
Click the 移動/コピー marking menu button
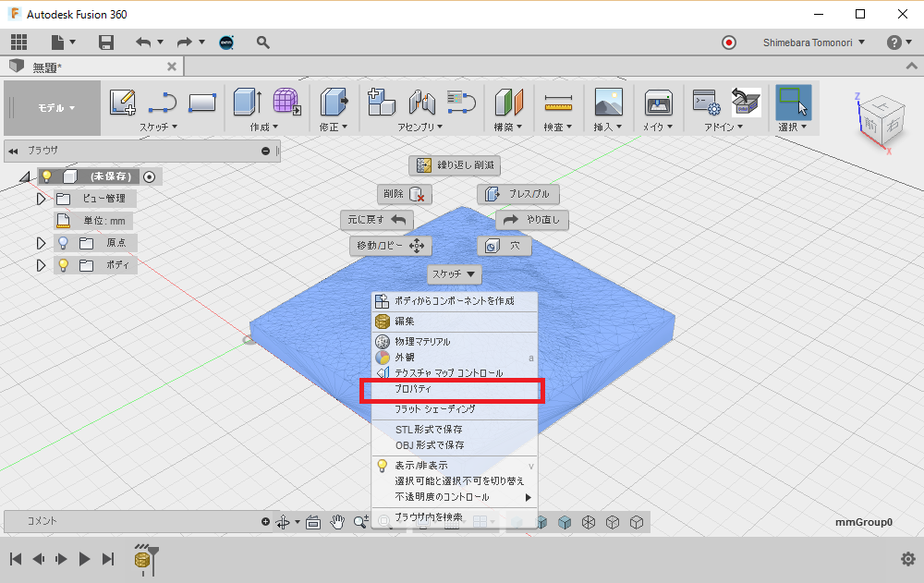391,246
